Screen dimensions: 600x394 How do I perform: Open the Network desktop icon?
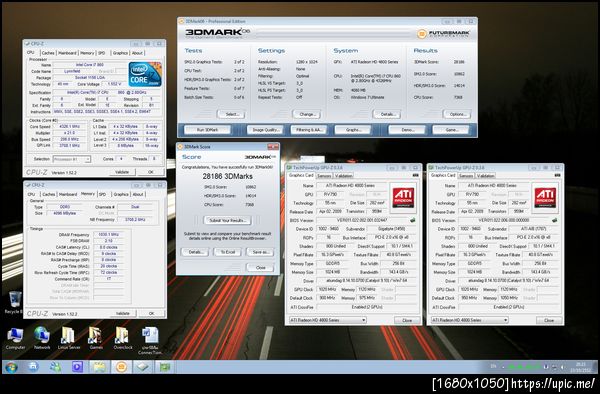coord(42,338)
